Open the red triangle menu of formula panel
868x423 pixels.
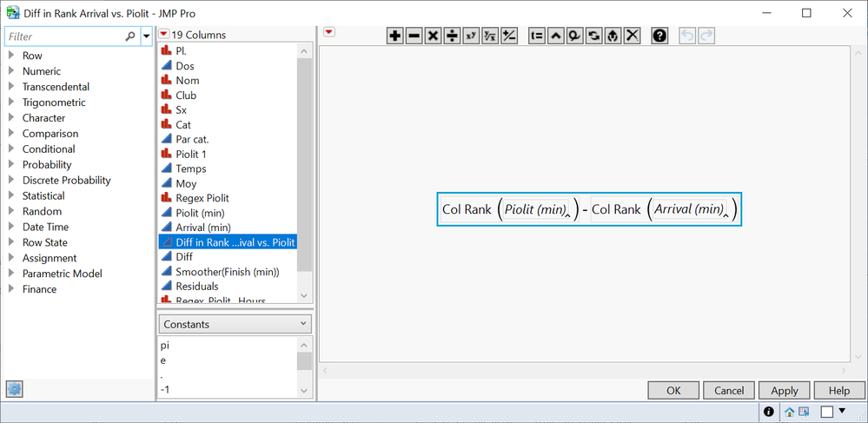click(329, 33)
